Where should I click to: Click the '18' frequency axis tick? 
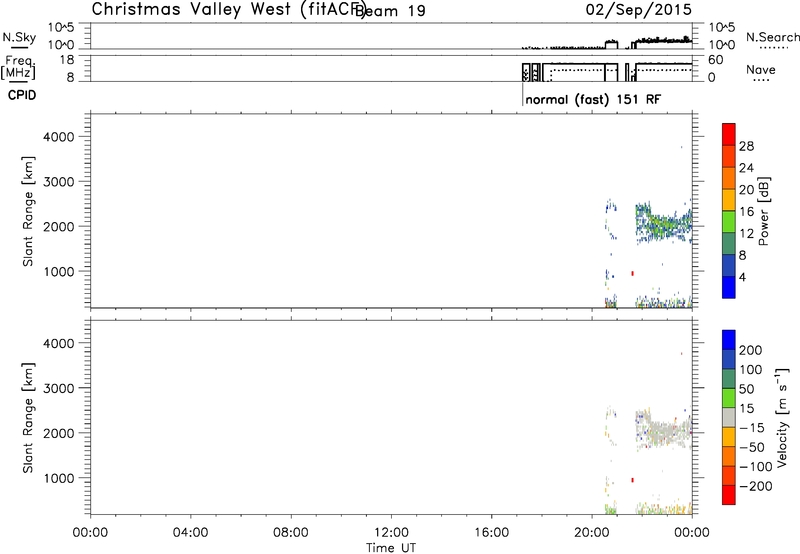pyautogui.click(x=68, y=60)
